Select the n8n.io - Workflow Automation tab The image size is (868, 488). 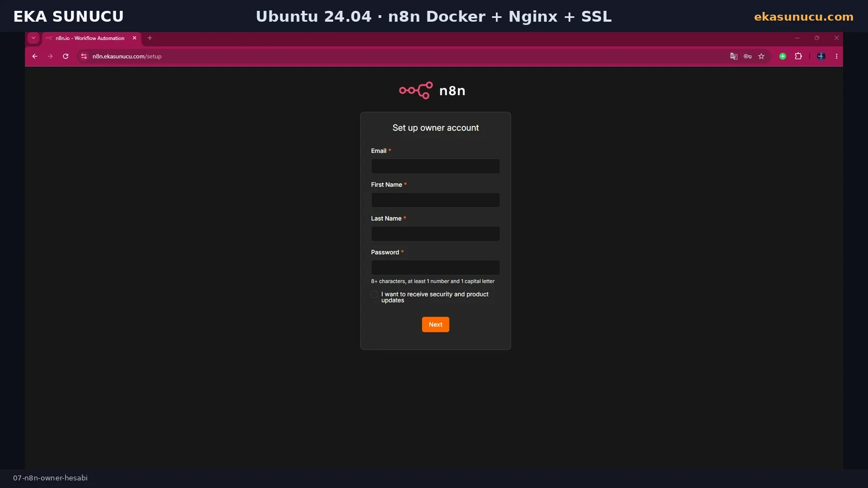[x=91, y=38]
